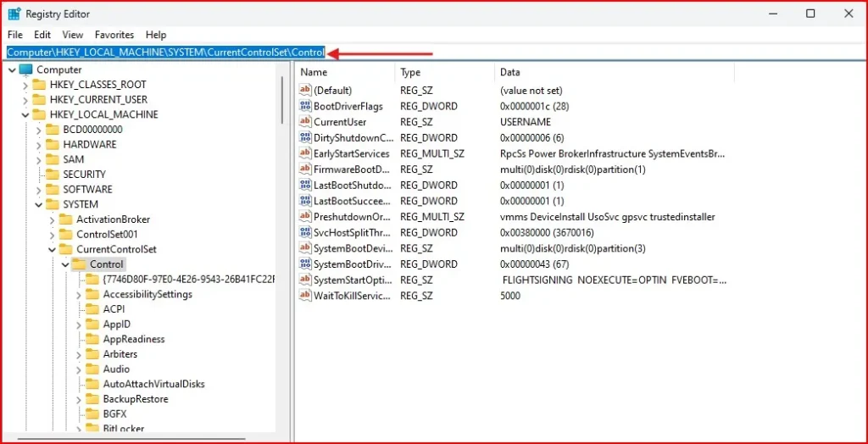
Task: Click the Registry Editor title bar icon
Action: 14,14
